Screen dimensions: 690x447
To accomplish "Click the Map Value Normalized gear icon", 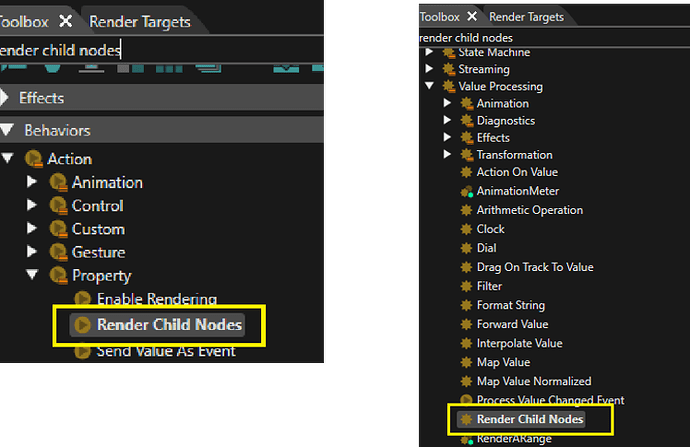I will pyautogui.click(x=466, y=381).
